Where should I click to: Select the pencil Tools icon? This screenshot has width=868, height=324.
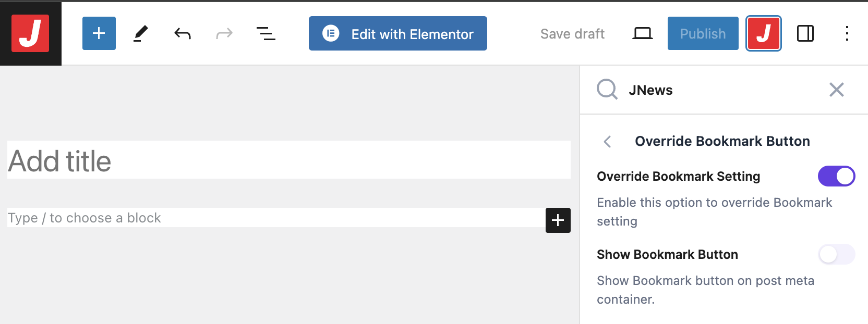(x=141, y=34)
